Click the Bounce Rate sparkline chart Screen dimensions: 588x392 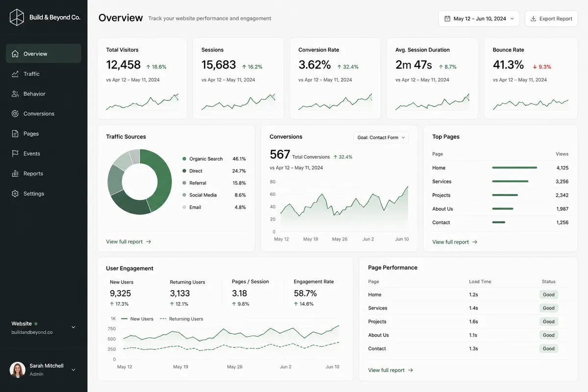pos(531,104)
